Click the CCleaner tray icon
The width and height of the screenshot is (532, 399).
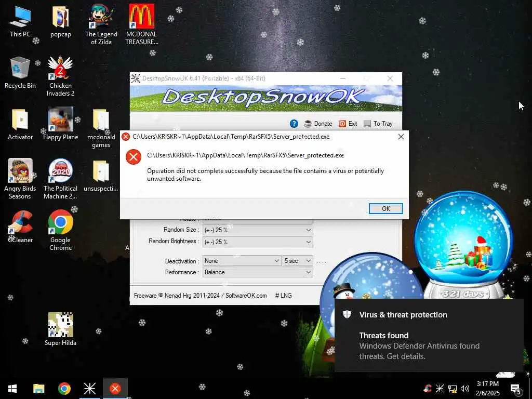[428, 388]
